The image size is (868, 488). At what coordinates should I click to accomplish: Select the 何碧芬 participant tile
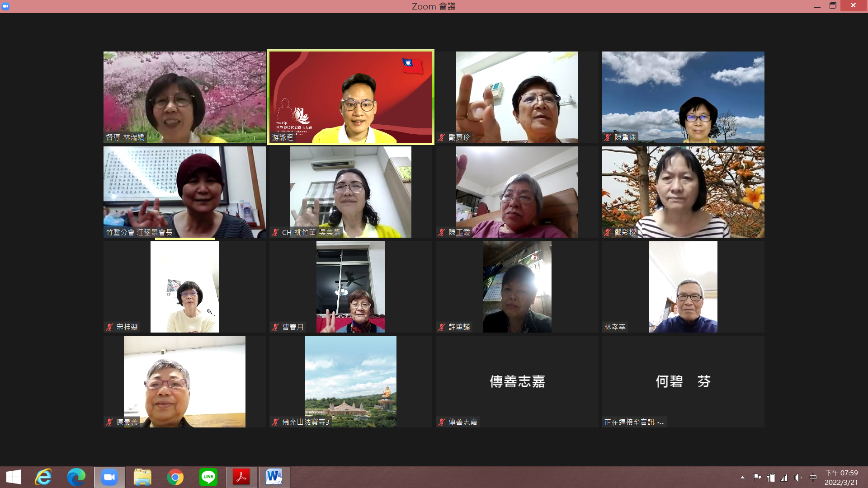[683, 381]
